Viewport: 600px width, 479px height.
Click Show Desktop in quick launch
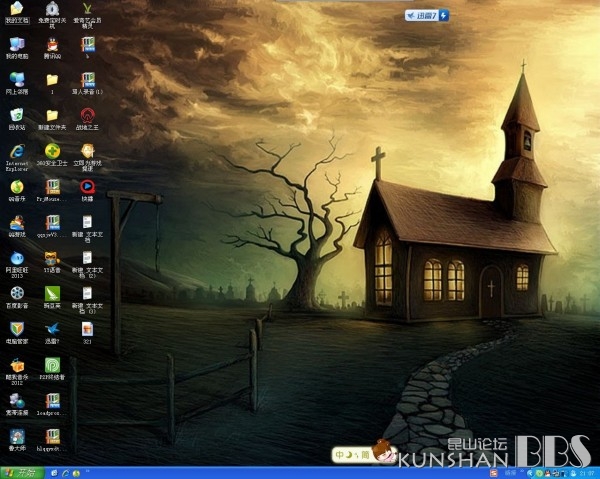click(x=54, y=473)
